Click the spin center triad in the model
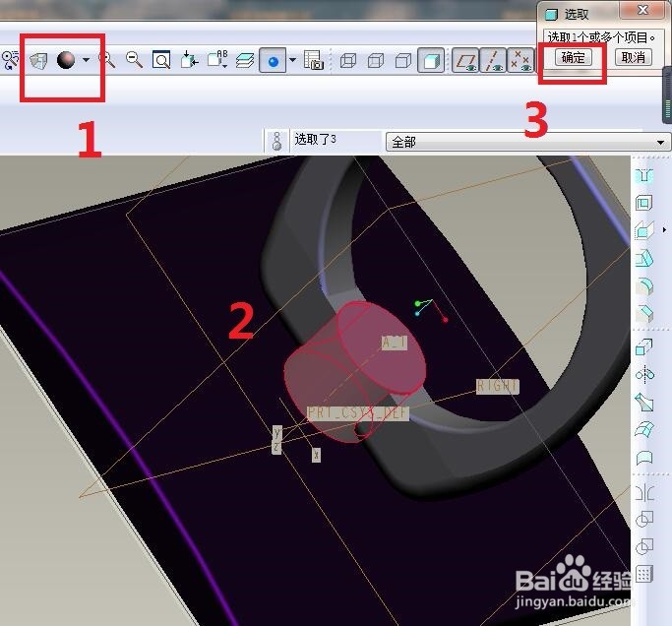The width and height of the screenshot is (672, 626). (x=431, y=310)
